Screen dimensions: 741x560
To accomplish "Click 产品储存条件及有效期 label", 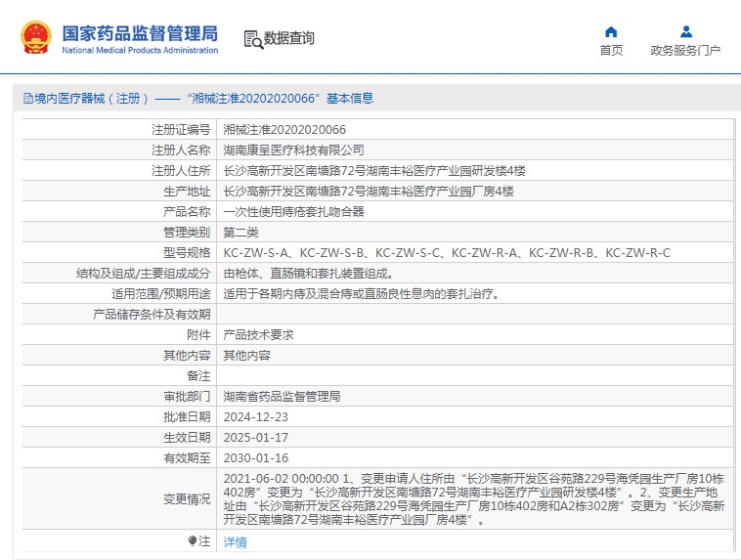I will [152, 315].
